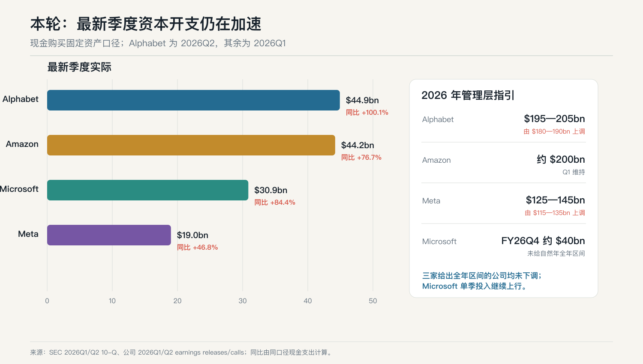The width and height of the screenshot is (643, 364).
Task: Click the FY26Q4 约 $40bn figure
Action: [x=543, y=241]
